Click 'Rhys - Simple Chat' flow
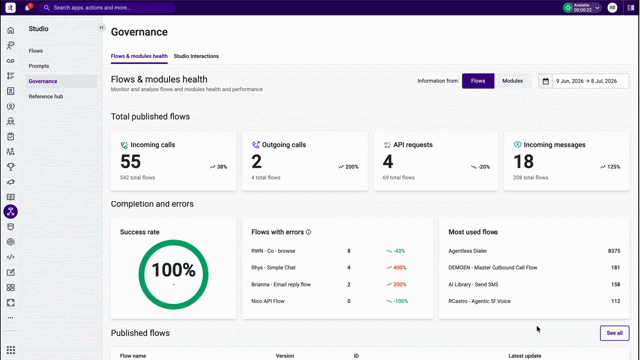This screenshot has height=360, width=640. click(273, 268)
